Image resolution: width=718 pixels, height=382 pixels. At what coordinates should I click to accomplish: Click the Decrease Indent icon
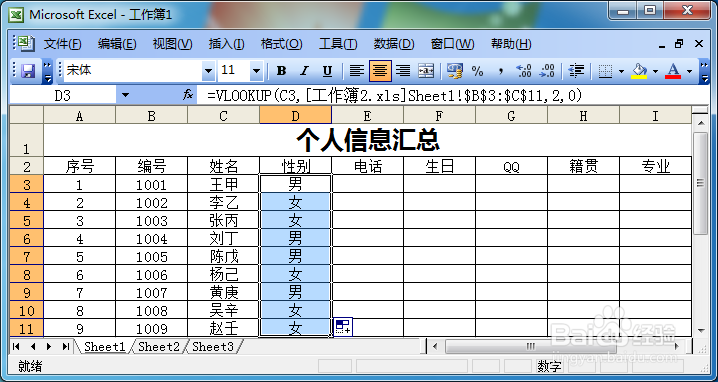pyautogui.click(x=576, y=71)
